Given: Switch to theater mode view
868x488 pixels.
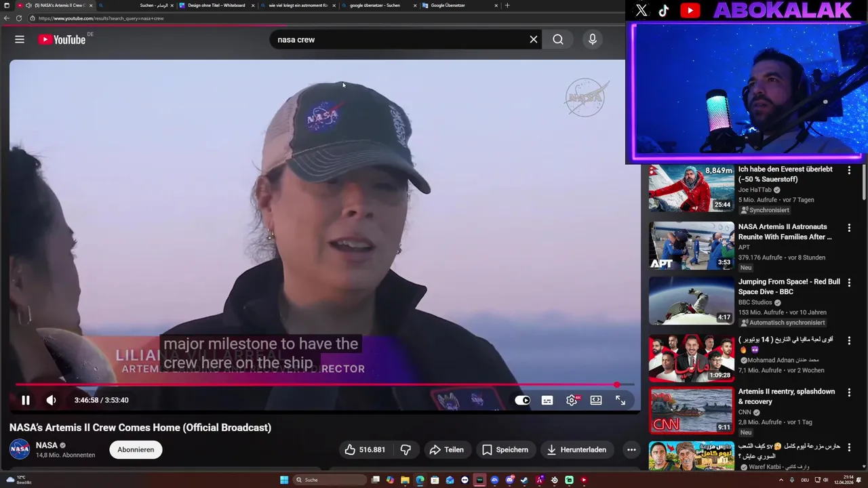Looking at the screenshot, I should pos(596,401).
